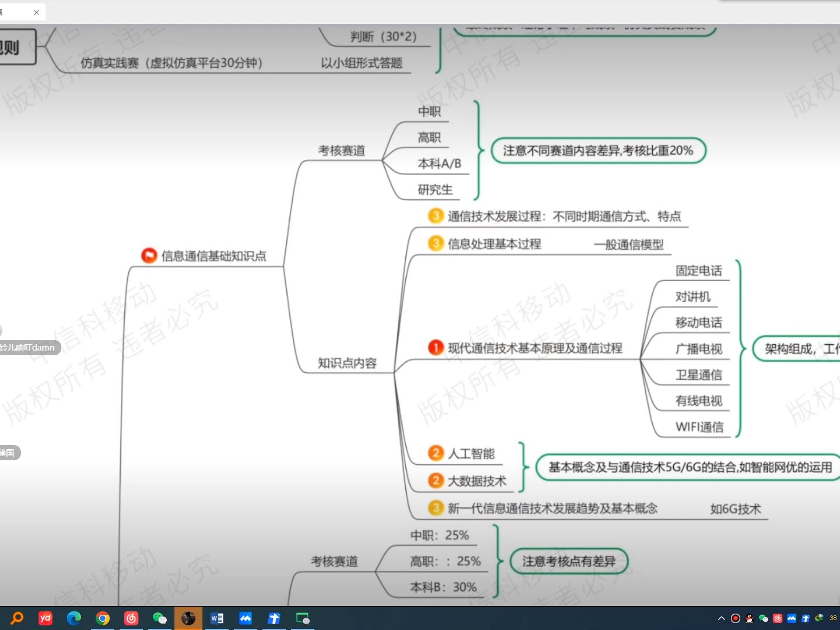The image size is (840, 630).
Task: Select the 知识点内容 branch node
Action: coord(347,363)
